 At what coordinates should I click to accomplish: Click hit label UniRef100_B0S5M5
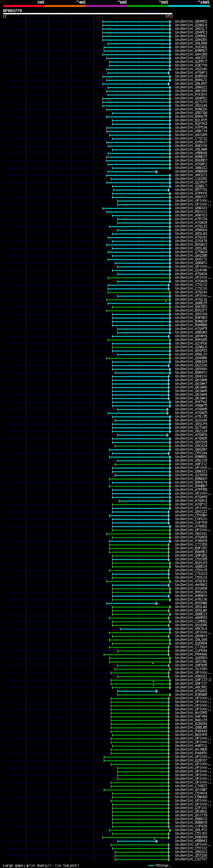click(191, 713)
